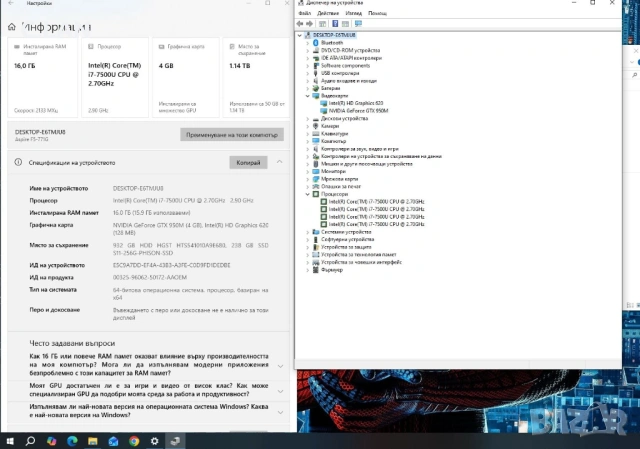Expand Аудио входове и изходи category
This screenshot has width=640, height=449.
(x=308, y=81)
